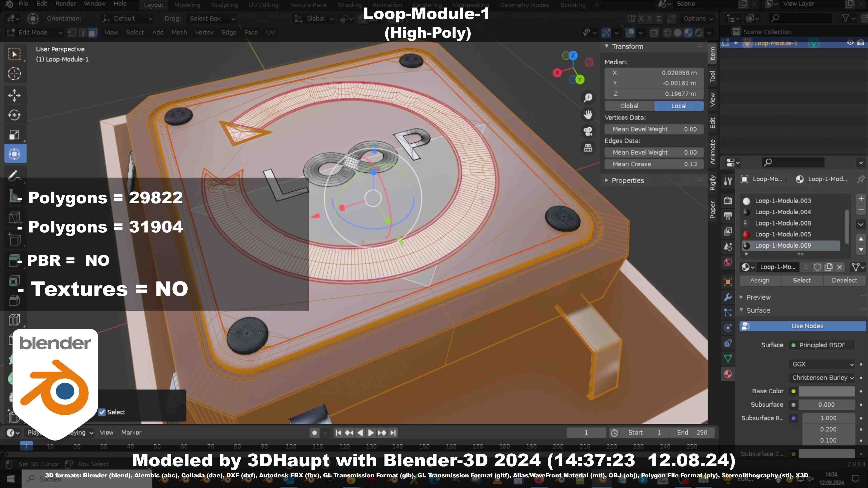Viewport: 868px width, 488px height.
Task: Switch to the Shading workspace tab
Action: tap(349, 5)
